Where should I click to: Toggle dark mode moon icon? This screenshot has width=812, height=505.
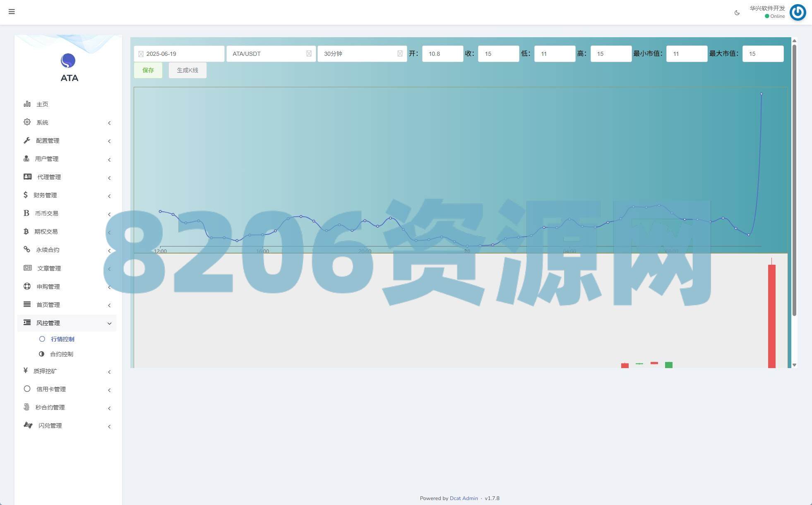tap(737, 13)
